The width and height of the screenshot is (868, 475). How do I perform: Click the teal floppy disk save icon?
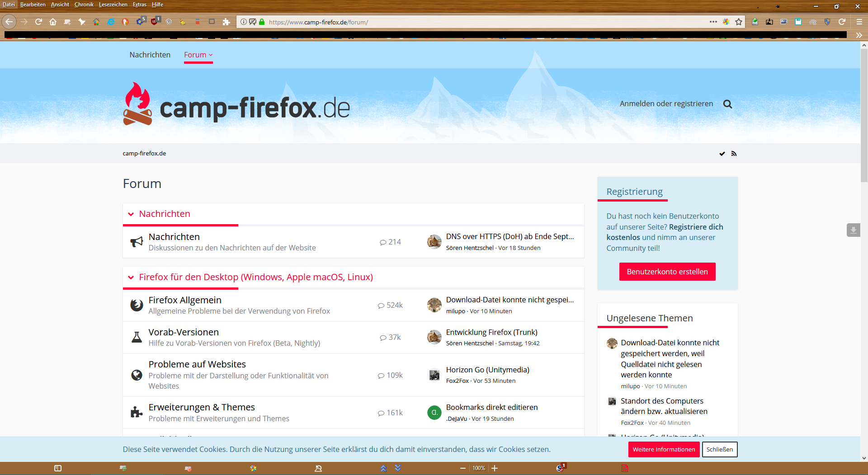(798, 22)
